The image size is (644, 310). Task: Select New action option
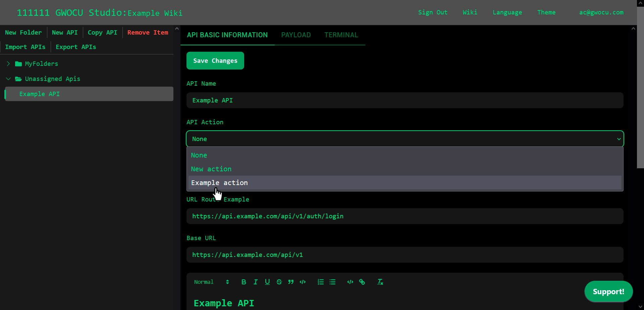[405, 169]
